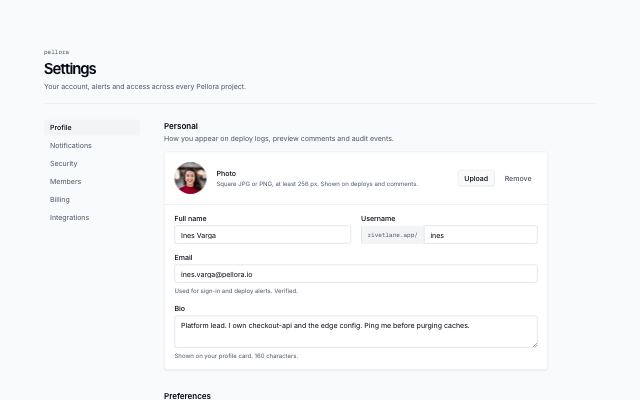Click the Upload photo button

(x=476, y=178)
